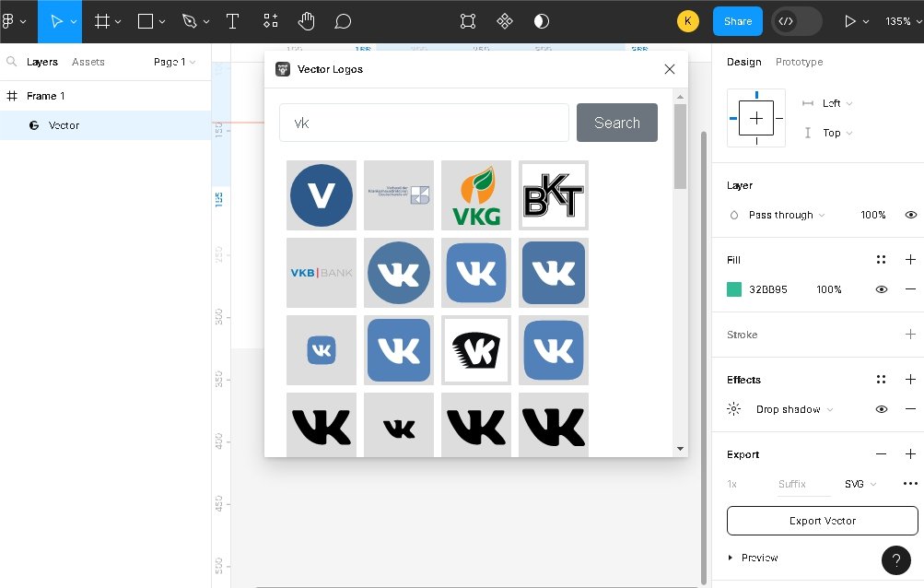Toggle Drop shadow effect visibility
The height and width of the screenshot is (588, 924).
882,409
